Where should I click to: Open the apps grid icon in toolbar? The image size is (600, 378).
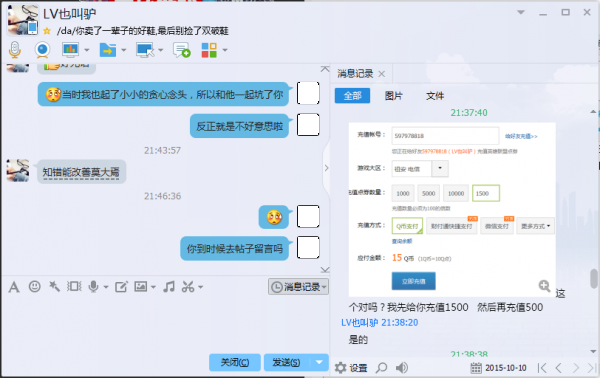(209, 50)
